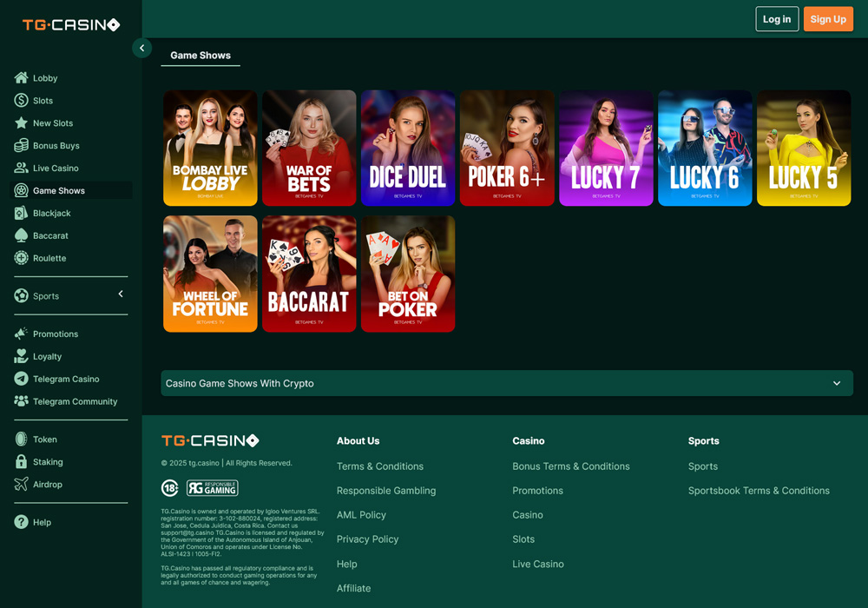The width and height of the screenshot is (868, 608).
Task: Open the Wheel of Fortune game tile
Action: [210, 274]
